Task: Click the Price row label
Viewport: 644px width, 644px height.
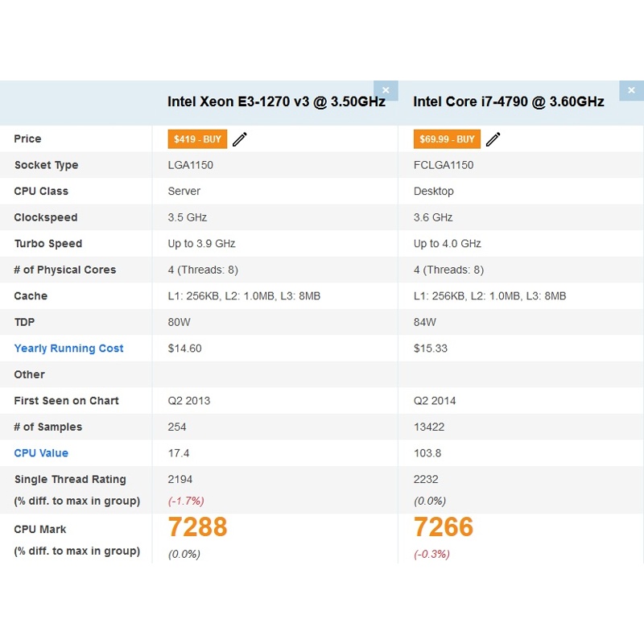Action: tap(27, 138)
